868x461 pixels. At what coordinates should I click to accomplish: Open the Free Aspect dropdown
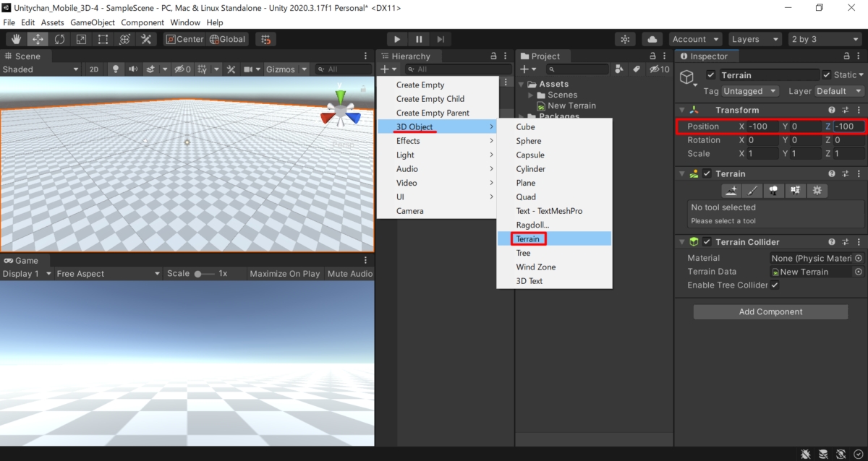point(109,274)
